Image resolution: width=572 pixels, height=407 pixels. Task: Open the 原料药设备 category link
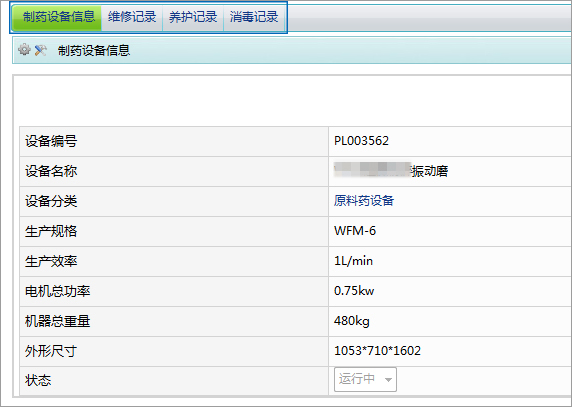coord(364,201)
